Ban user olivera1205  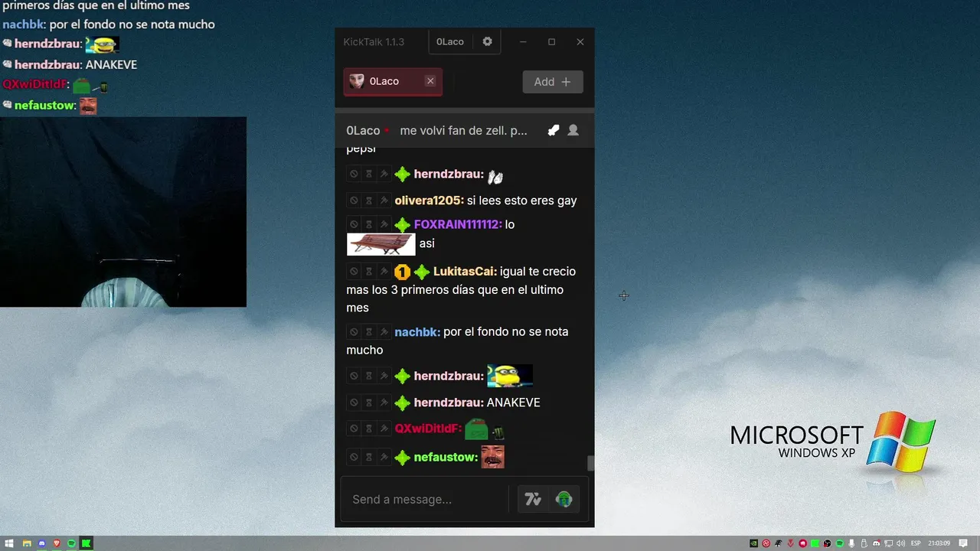(x=354, y=201)
